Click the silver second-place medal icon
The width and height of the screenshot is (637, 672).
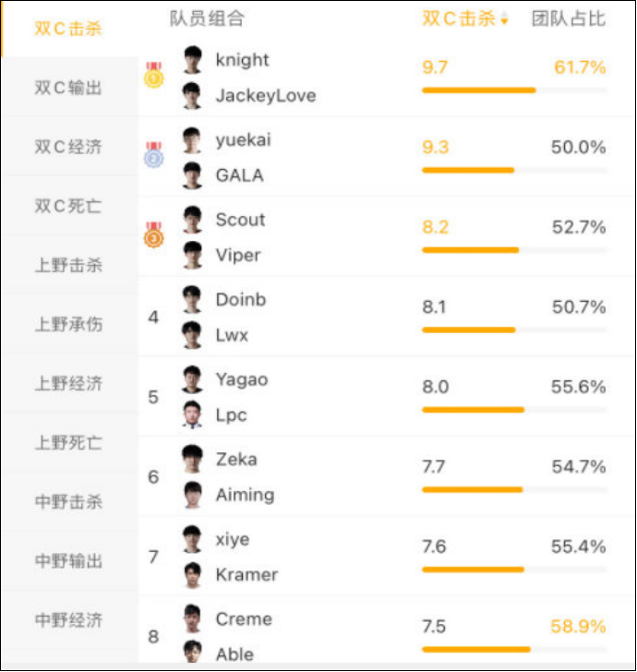pos(153,155)
